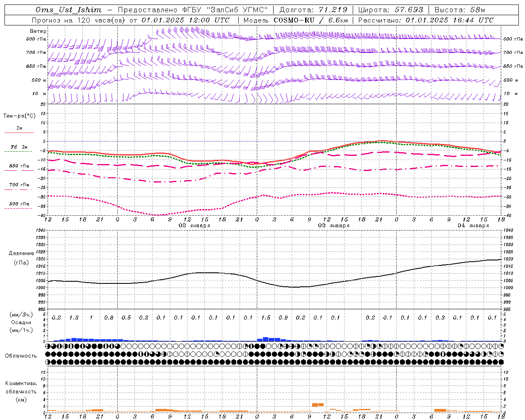Click the Ветер wind panel label
This screenshot has width=525, height=420.
click(38, 31)
